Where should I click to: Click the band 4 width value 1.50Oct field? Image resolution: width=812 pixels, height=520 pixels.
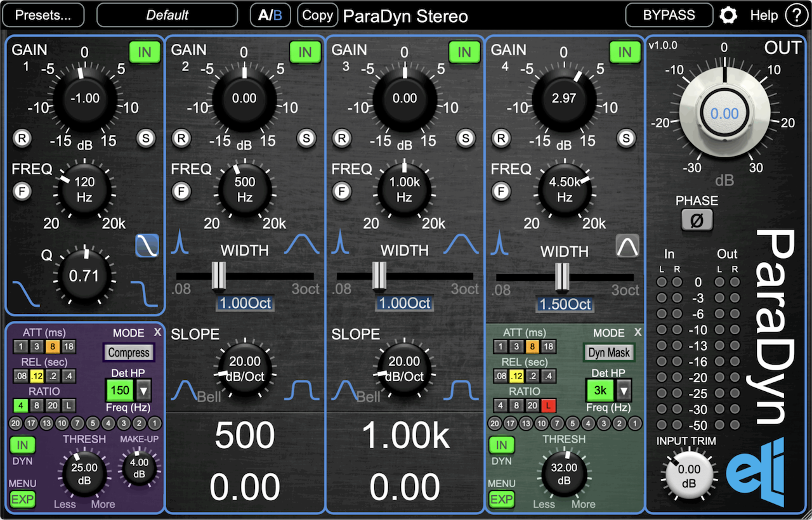pyautogui.click(x=565, y=304)
